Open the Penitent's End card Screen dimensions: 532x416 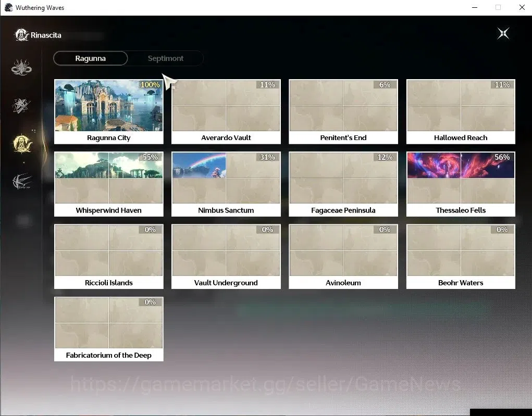tap(343, 112)
